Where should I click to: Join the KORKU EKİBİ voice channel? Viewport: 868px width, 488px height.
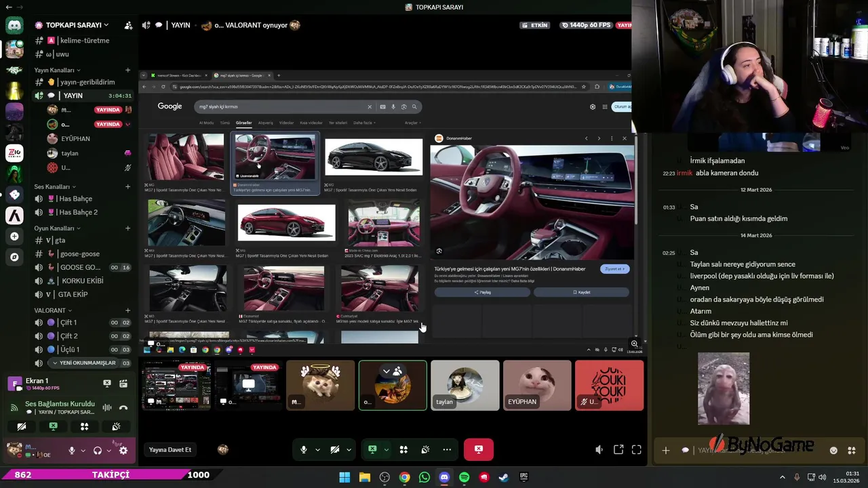83,281
